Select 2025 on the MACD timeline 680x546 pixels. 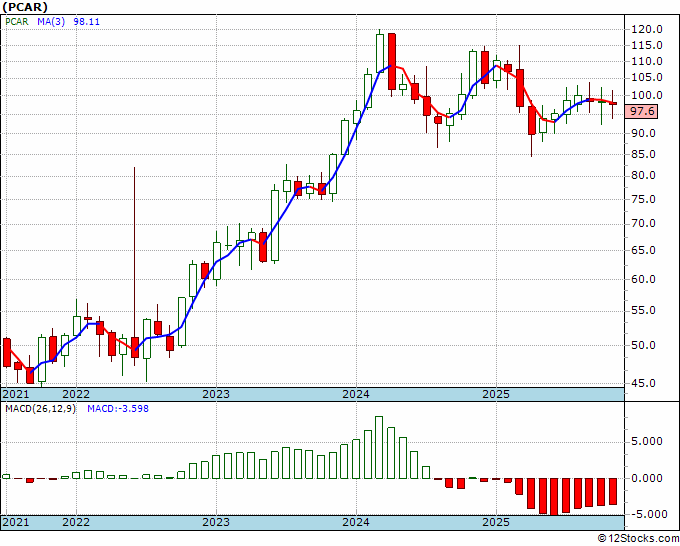(496, 522)
